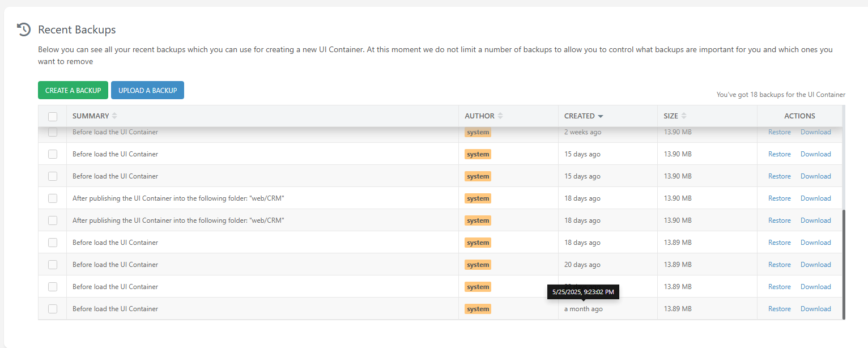Select checkbox of 'Before load' backup from 18 days ago
Viewport: 868px width, 348px height.
53,243
